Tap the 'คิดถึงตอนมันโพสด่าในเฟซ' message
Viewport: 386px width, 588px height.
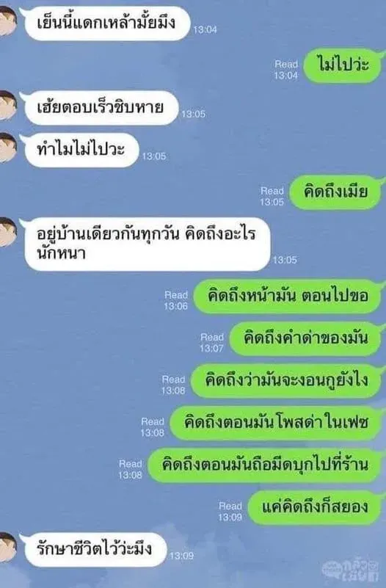coord(275,423)
